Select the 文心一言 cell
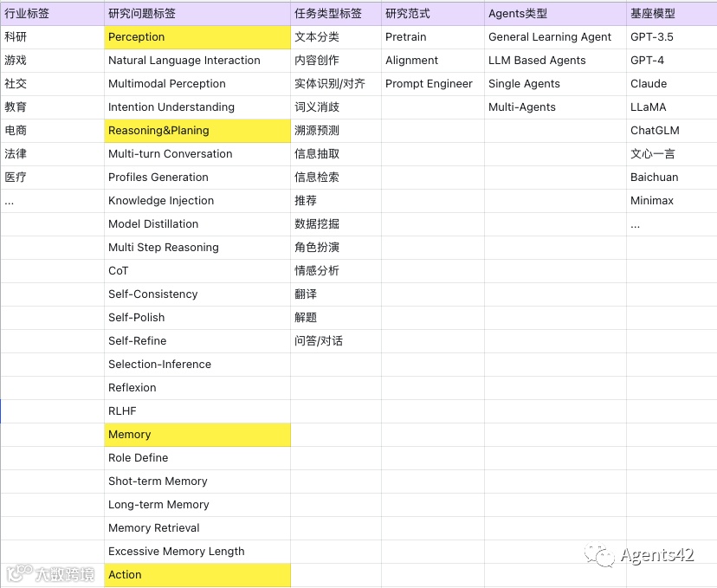The height and width of the screenshot is (588, 717). click(x=672, y=154)
